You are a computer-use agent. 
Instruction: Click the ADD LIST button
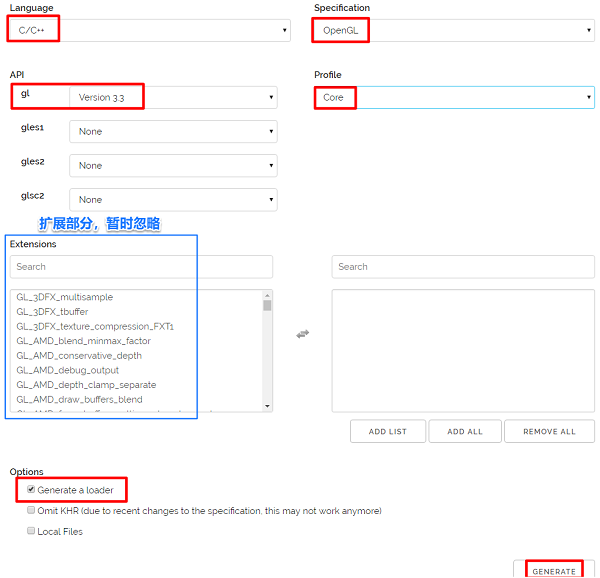[x=388, y=431]
